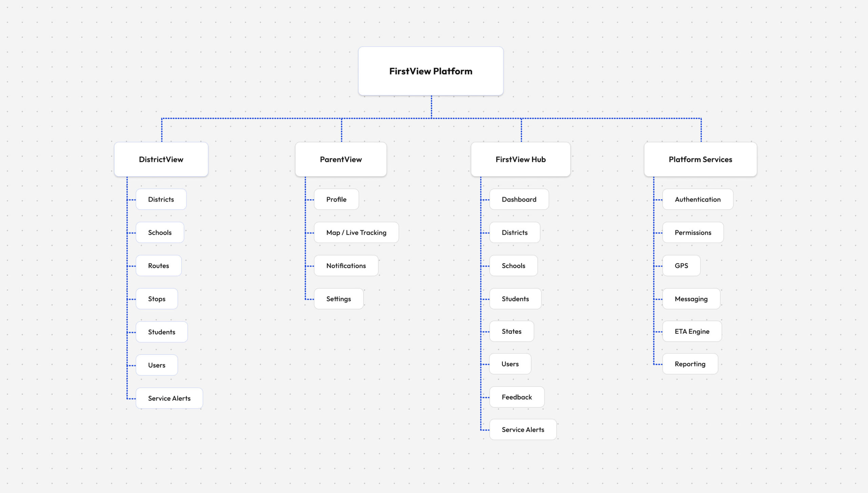Click Service Alerts under FirstView Hub
The height and width of the screenshot is (493, 868).
[x=523, y=430]
